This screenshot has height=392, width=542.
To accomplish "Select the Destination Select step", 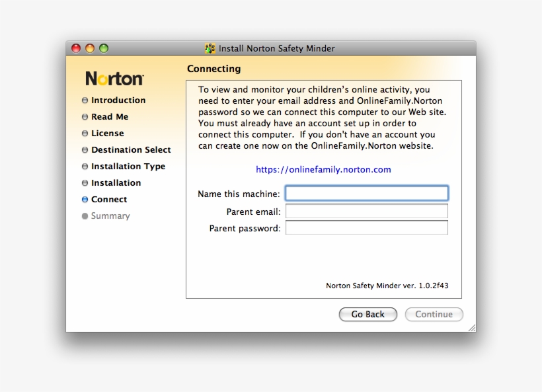I will [130, 150].
